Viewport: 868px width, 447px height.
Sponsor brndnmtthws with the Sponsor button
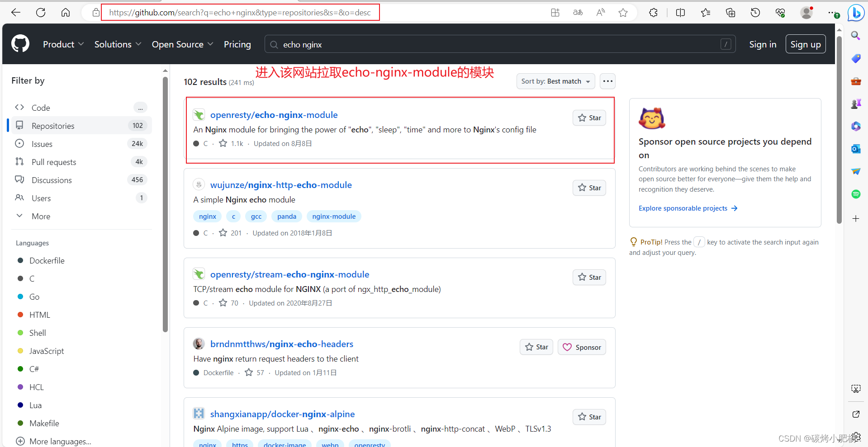(x=582, y=347)
